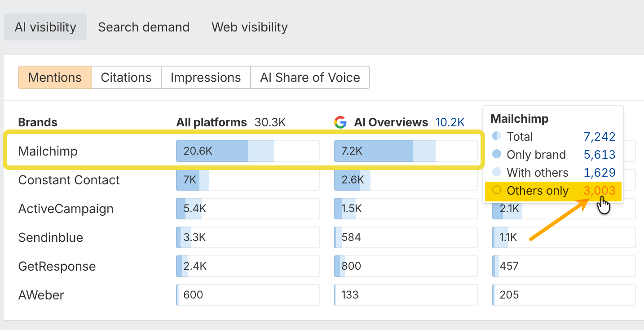Click the 10.2K AI Overviews total link
644x330 pixels.
pyautogui.click(x=450, y=122)
